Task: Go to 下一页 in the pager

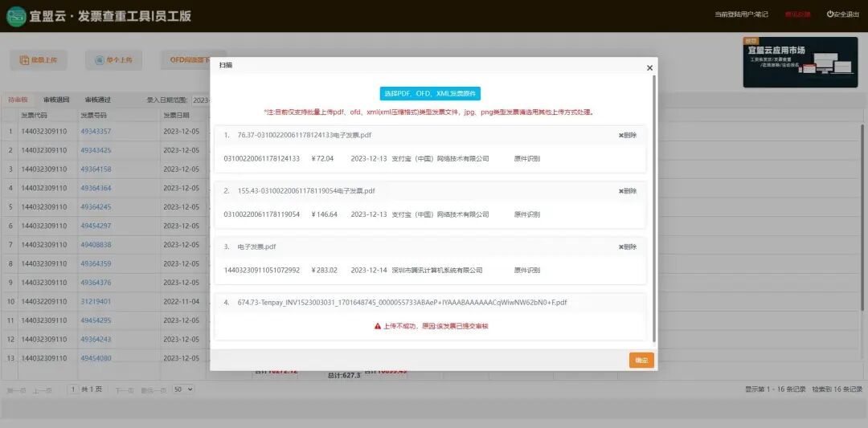Action: pyautogui.click(x=124, y=390)
